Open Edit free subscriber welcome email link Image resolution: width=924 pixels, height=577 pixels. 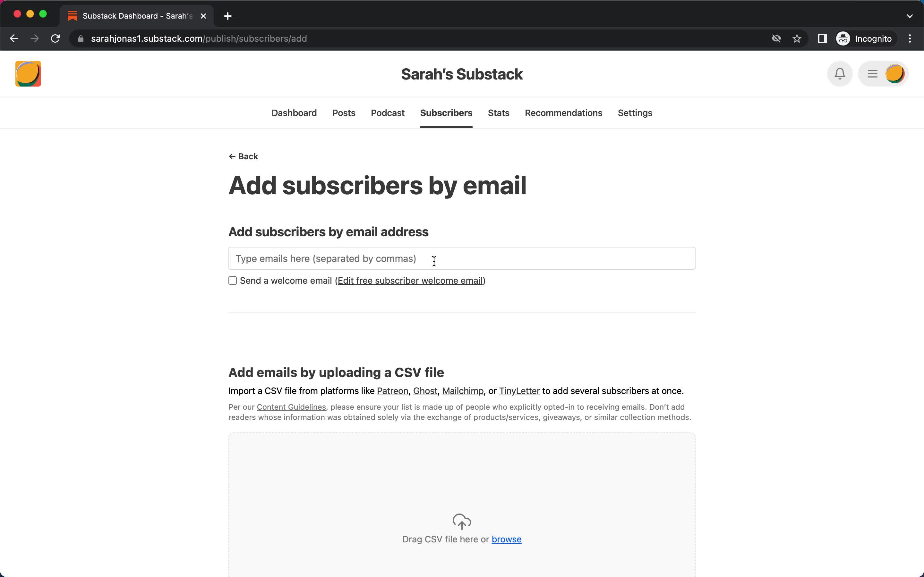coord(410,280)
